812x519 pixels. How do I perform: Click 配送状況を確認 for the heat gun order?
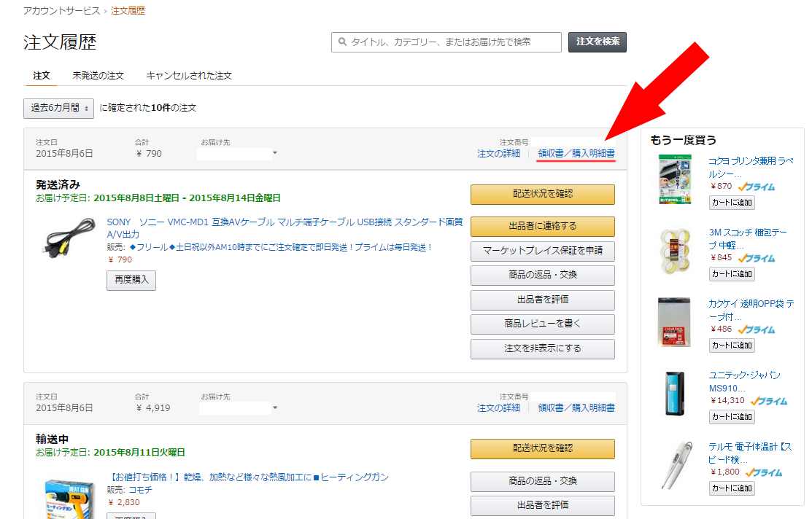coord(543,448)
